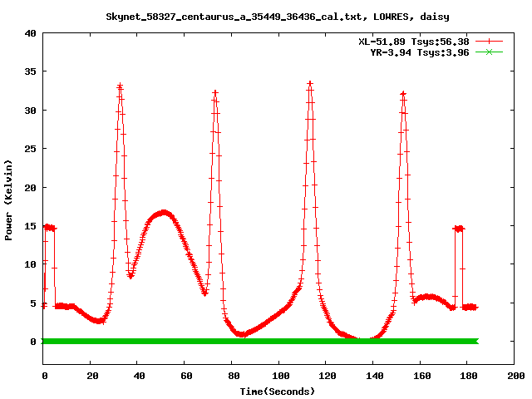Click x-axis tick label 80
532x399 pixels.
pos(234,376)
